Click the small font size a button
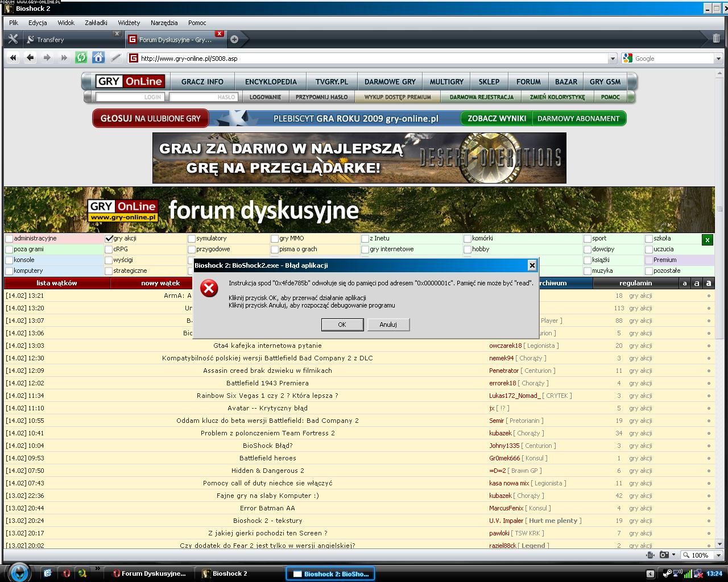The height and width of the screenshot is (582, 728). pyautogui.click(x=685, y=283)
